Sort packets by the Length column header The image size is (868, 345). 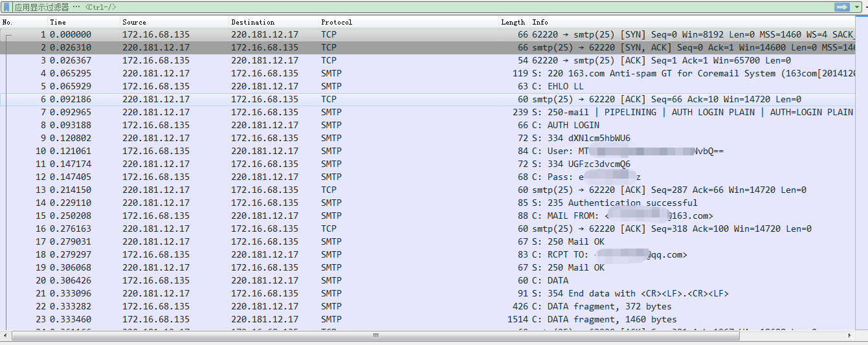(x=514, y=22)
